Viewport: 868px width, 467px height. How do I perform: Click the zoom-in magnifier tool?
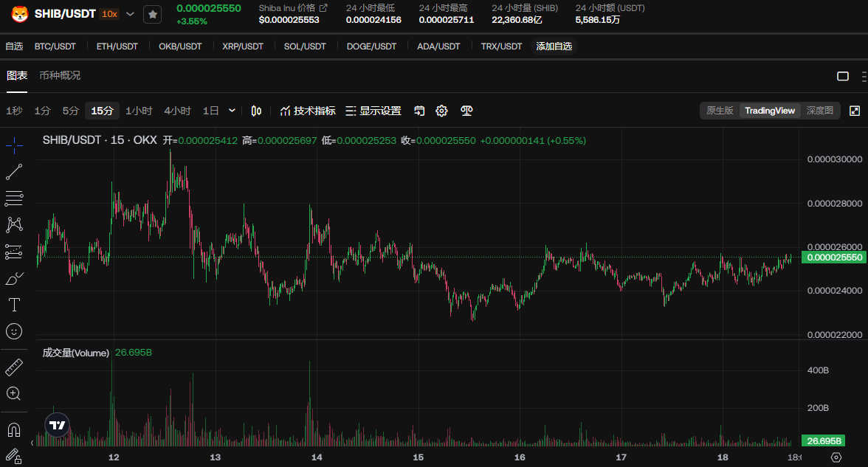(14, 393)
